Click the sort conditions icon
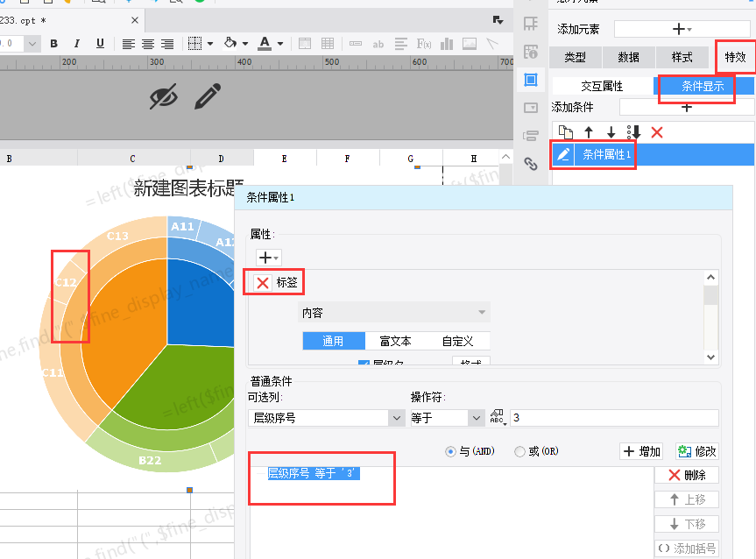 pos(633,131)
